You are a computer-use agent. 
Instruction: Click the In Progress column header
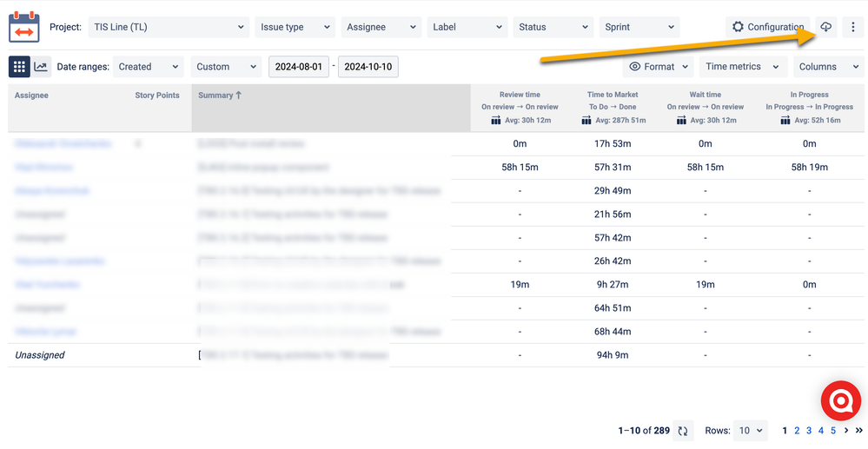(x=809, y=108)
